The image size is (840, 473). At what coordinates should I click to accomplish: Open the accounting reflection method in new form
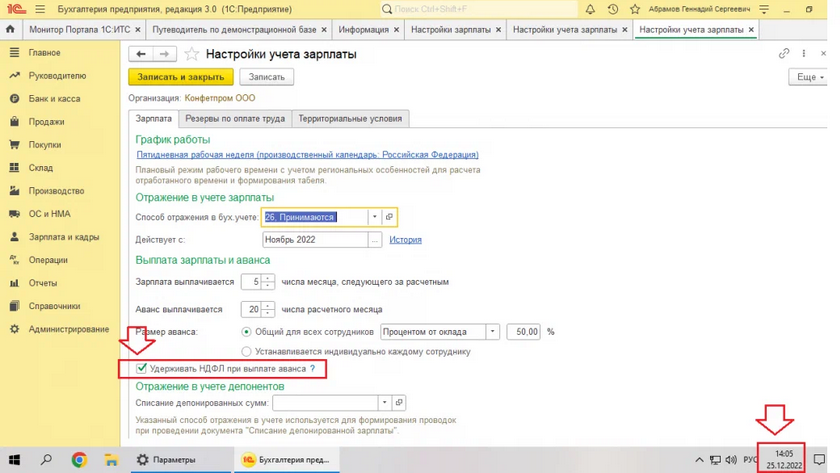389,217
